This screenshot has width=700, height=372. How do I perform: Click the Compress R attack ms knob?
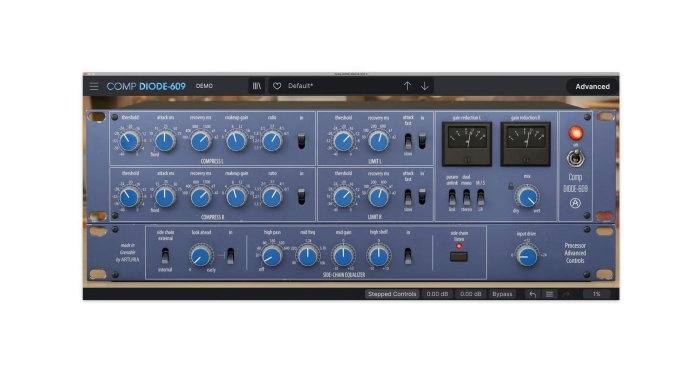point(165,197)
